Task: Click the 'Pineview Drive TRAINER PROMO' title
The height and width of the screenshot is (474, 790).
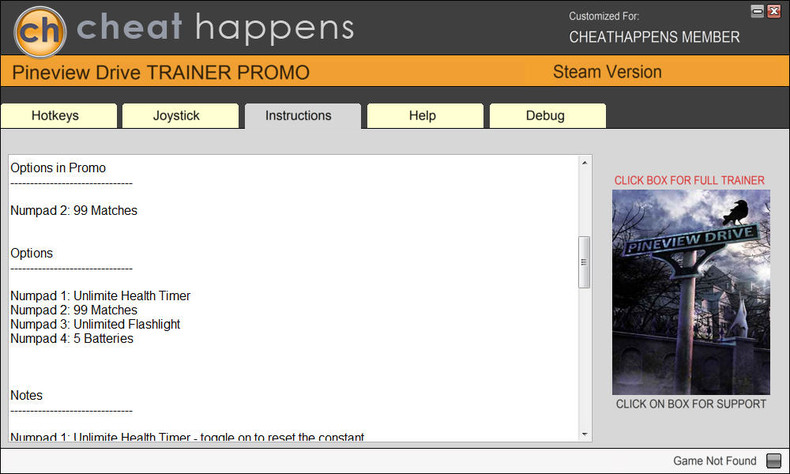Action: pos(161,73)
